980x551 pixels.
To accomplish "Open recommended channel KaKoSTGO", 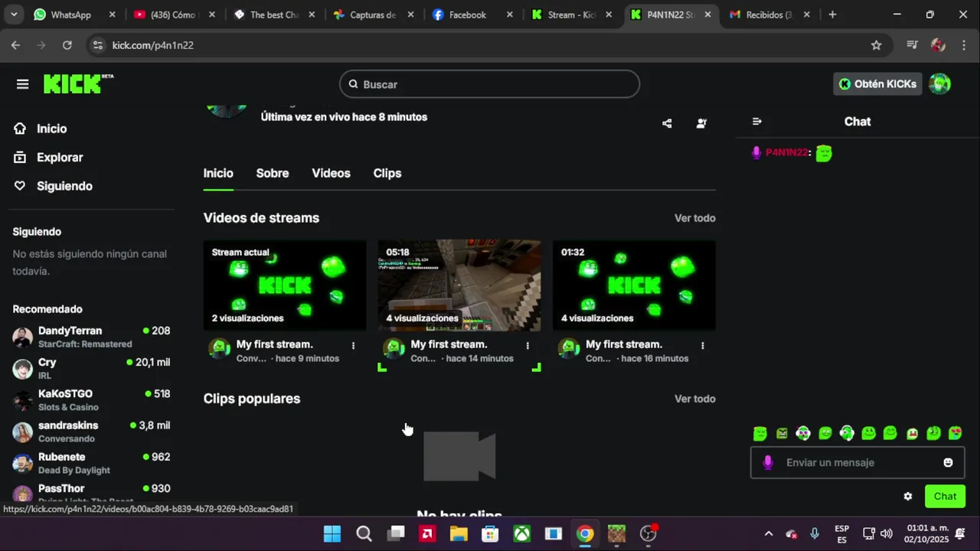I will point(91,400).
